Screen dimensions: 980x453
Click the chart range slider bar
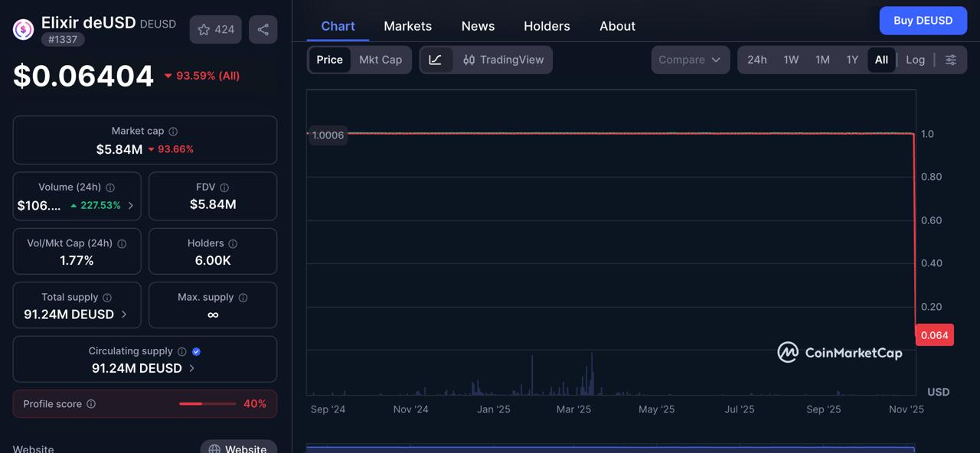(610, 448)
